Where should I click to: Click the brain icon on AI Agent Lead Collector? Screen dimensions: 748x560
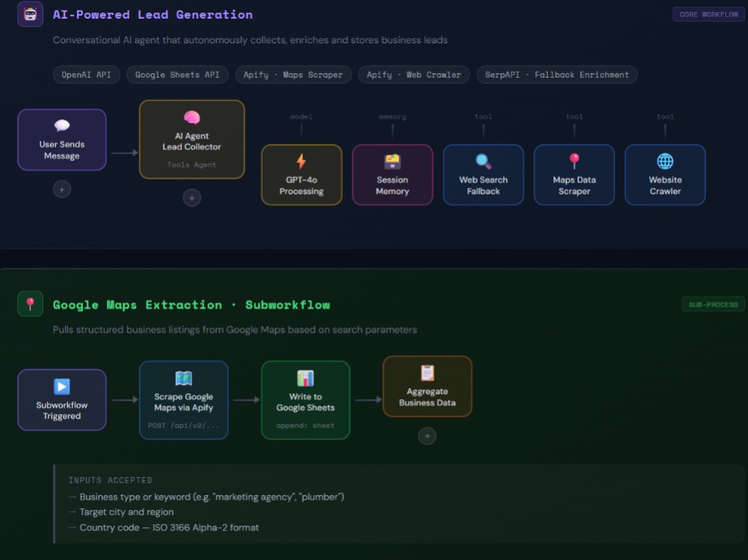(191, 117)
